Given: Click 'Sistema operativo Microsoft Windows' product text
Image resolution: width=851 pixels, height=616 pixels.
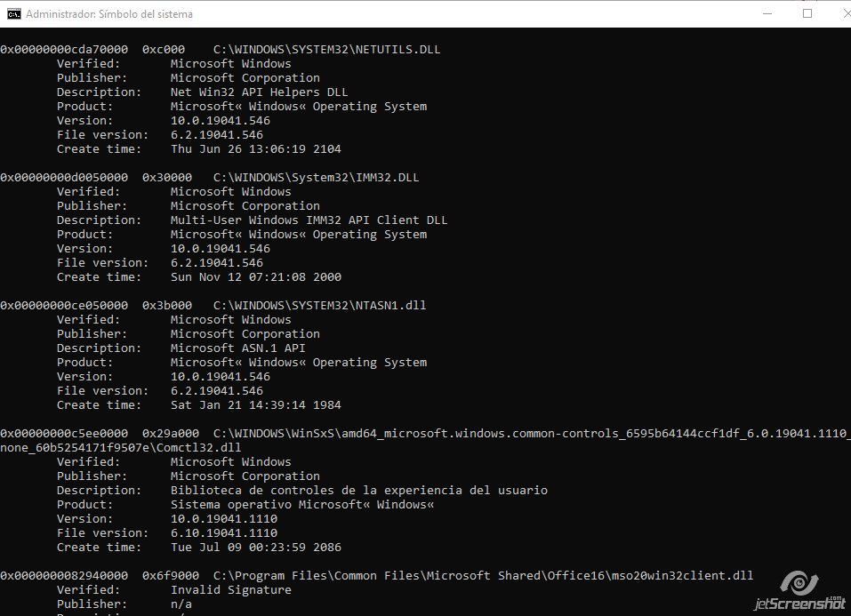Looking at the screenshot, I should point(302,505).
